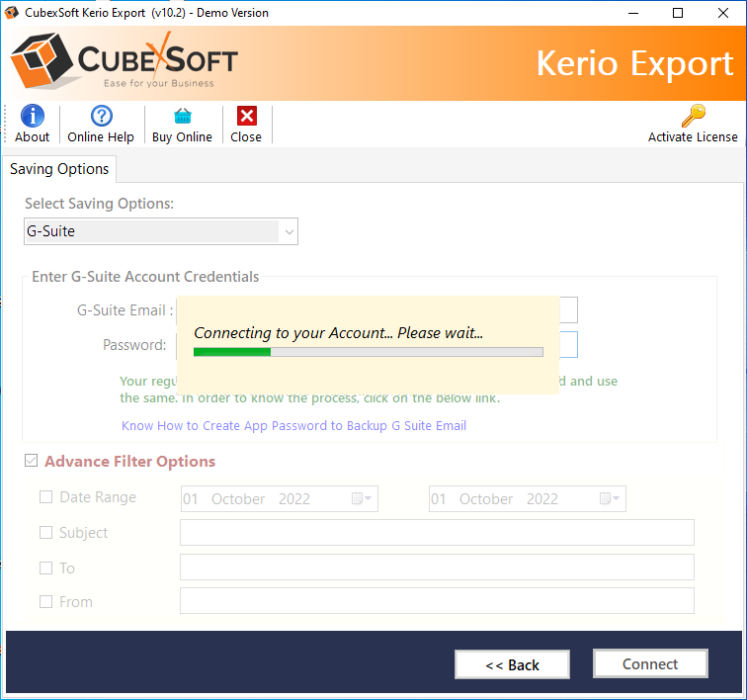747x700 pixels.
Task: Click the Buy Online toolbar label
Action: coord(182,137)
